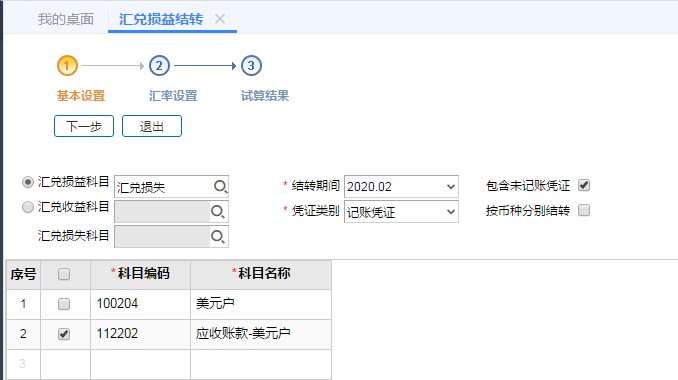
Task: Click the 序号 column header
Action: [23, 274]
